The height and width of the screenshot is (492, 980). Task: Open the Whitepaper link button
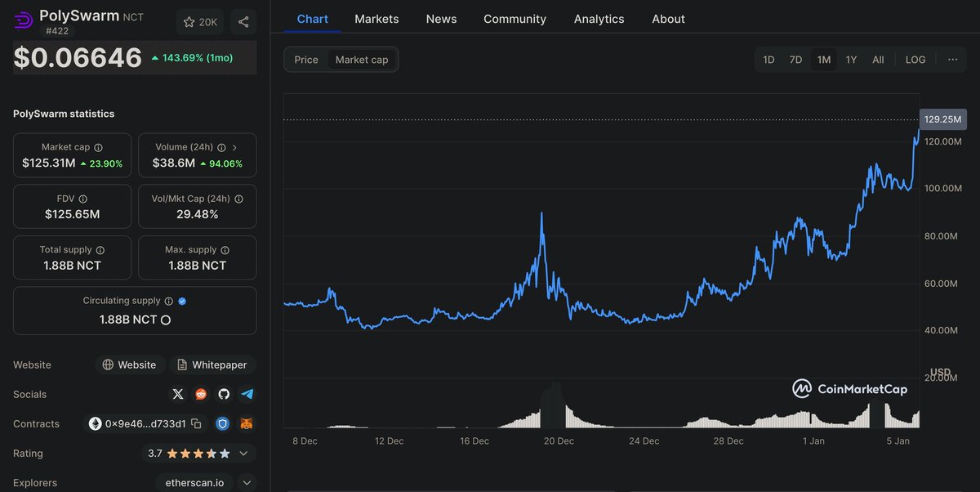pos(212,365)
